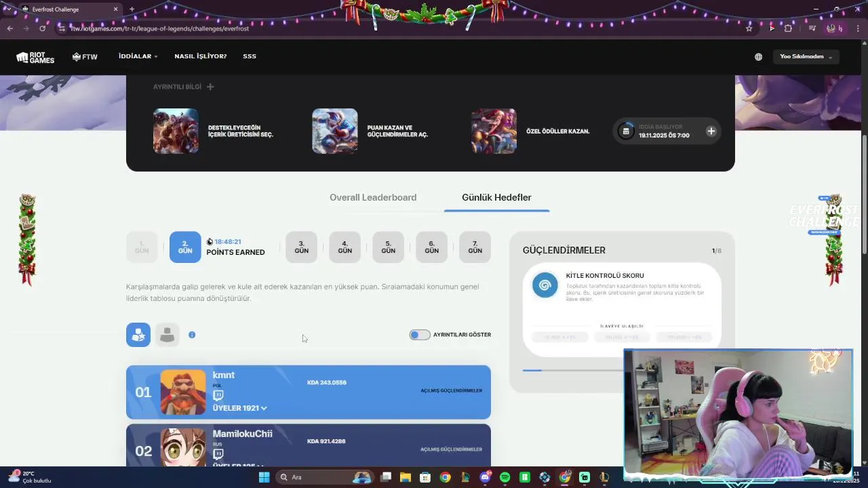Viewport: 868px width, 488px height.
Task: Open the FTW logo link
Action: 85,57
